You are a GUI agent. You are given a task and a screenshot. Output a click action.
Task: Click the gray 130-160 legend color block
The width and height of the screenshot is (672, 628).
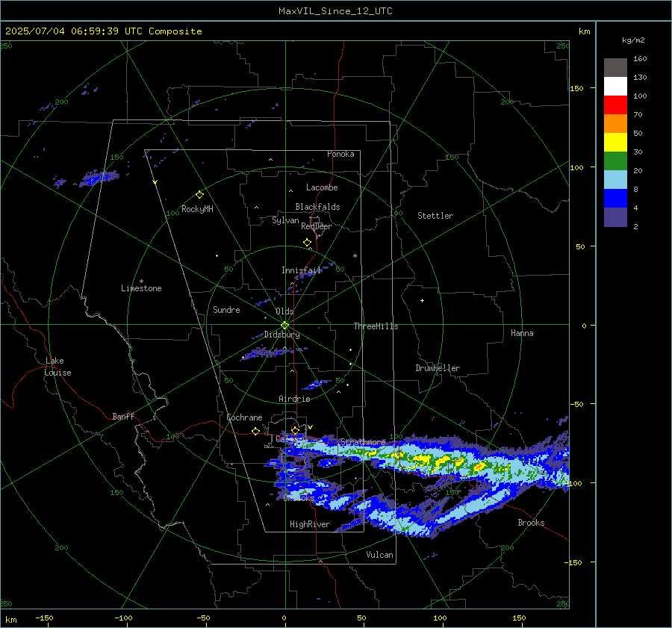click(615, 68)
